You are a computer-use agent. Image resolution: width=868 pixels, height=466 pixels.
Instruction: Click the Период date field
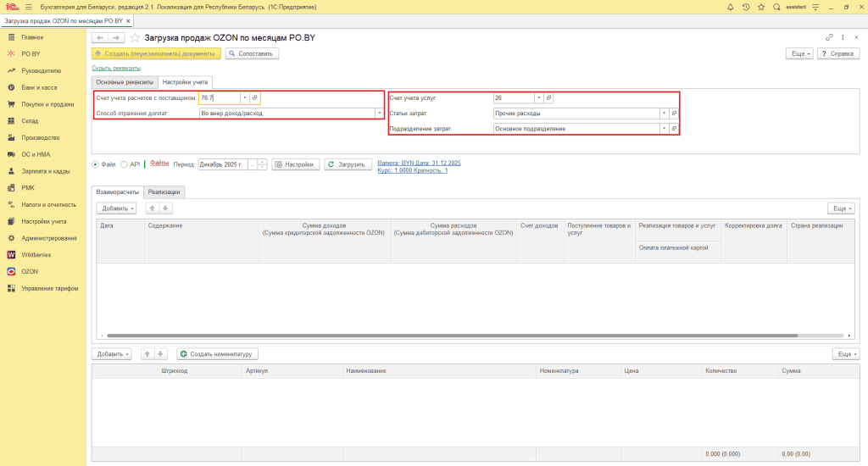tap(223, 164)
